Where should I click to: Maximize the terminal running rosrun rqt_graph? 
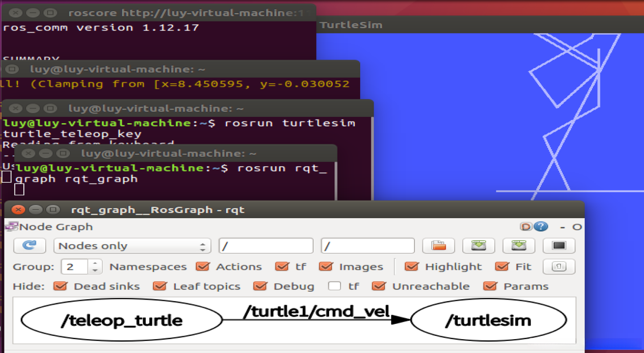click(63, 153)
